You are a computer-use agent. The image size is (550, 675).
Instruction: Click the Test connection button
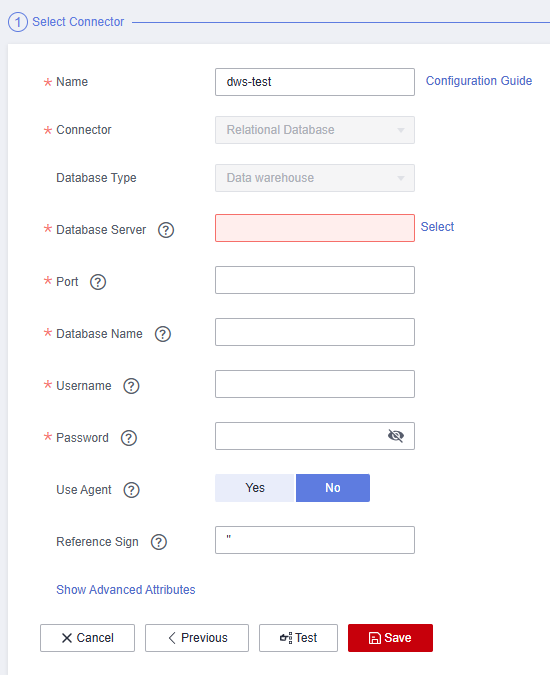[298, 638]
